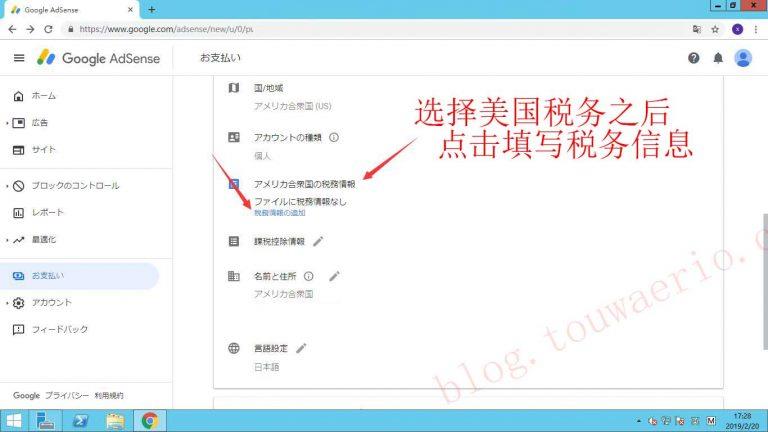Click the reports chart icon
The image size is (768, 432).
[19, 213]
